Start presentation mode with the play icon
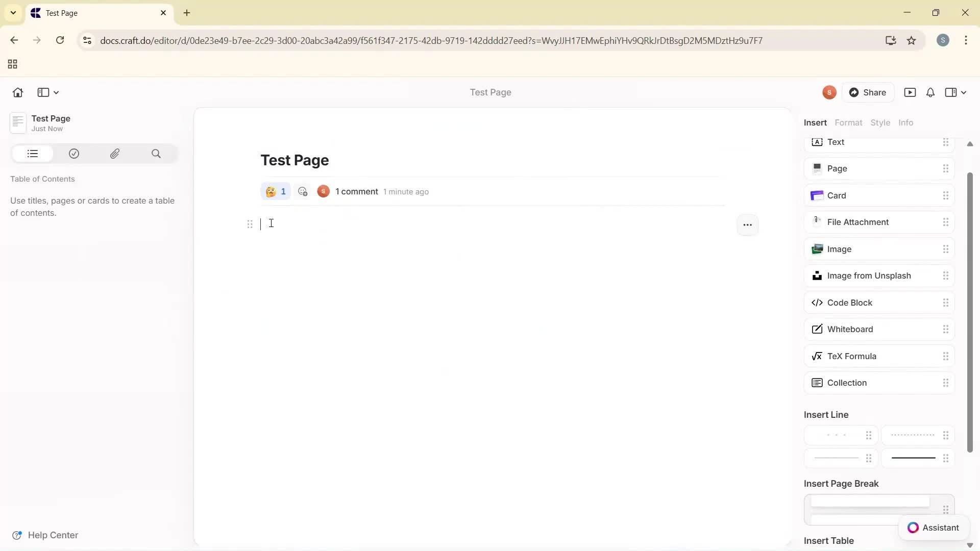The image size is (980, 551). click(911, 92)
